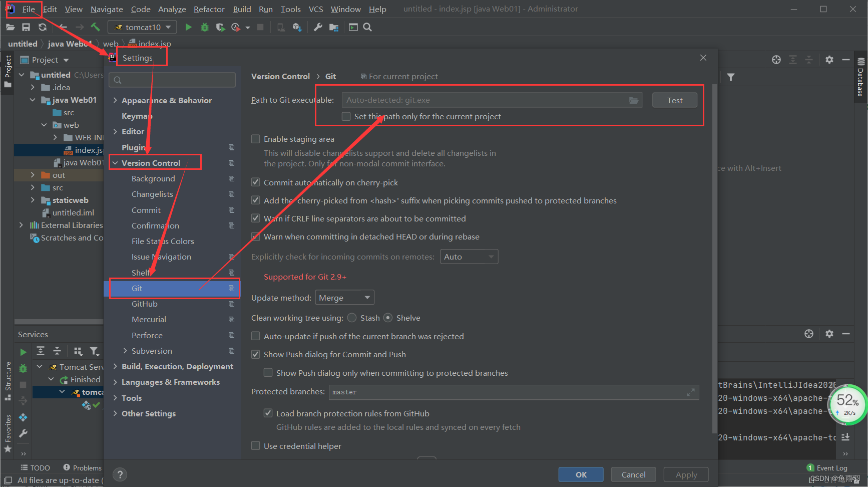Enable staging area checkbox
The width and height of the screenshot is (868, 487).
click(256, 139)
